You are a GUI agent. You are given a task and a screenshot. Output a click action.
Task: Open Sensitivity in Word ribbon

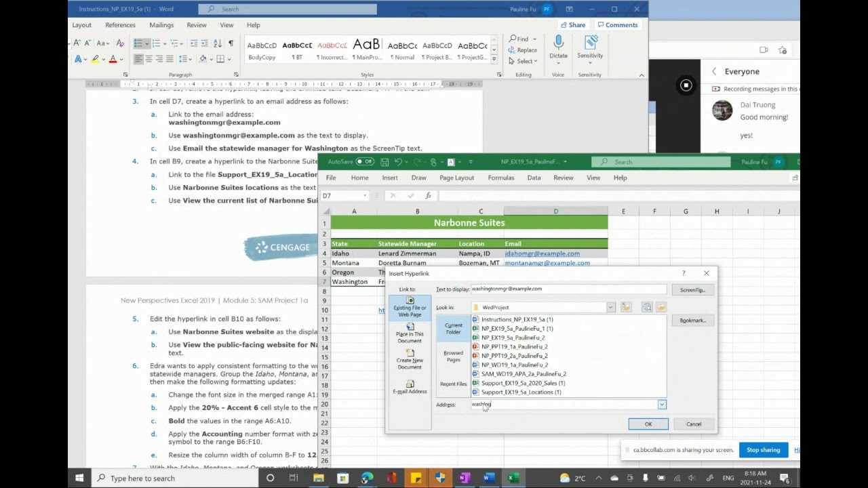coord(590,47)
